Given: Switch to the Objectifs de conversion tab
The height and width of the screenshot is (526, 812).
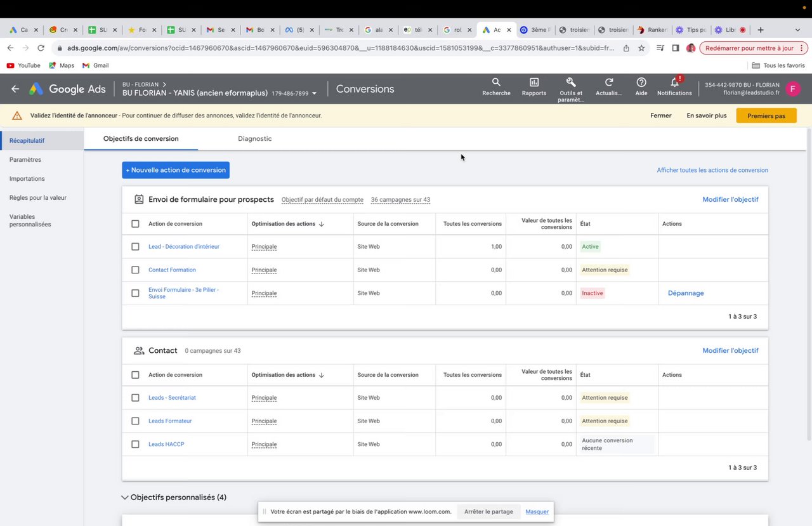Looking at the screenshot, I should [141, 139].
